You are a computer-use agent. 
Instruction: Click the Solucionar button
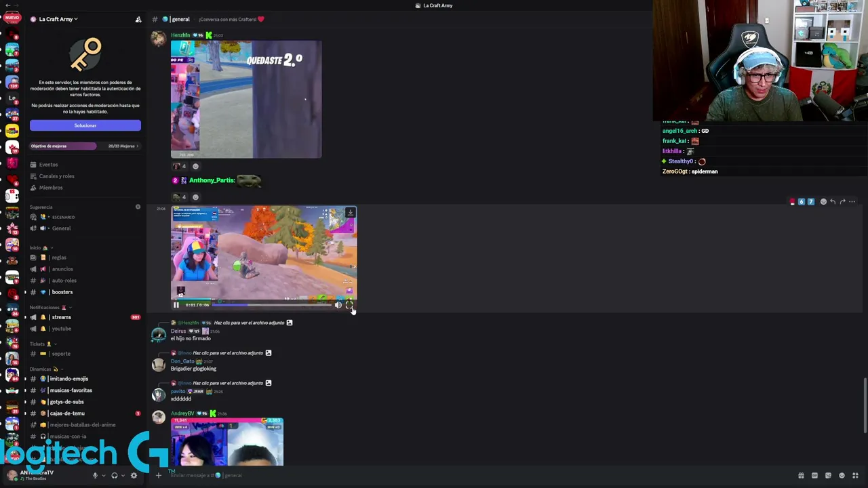[x=85, y=125]
